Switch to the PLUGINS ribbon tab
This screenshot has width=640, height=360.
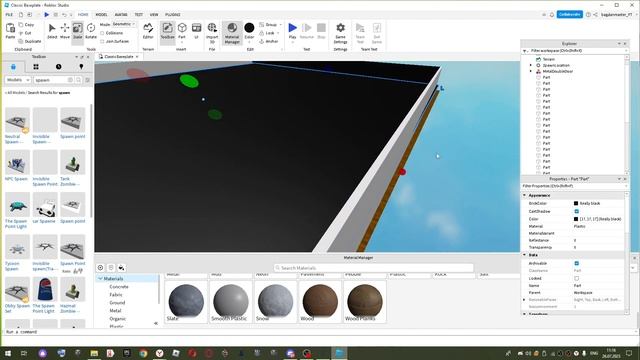tap(173, 15)
